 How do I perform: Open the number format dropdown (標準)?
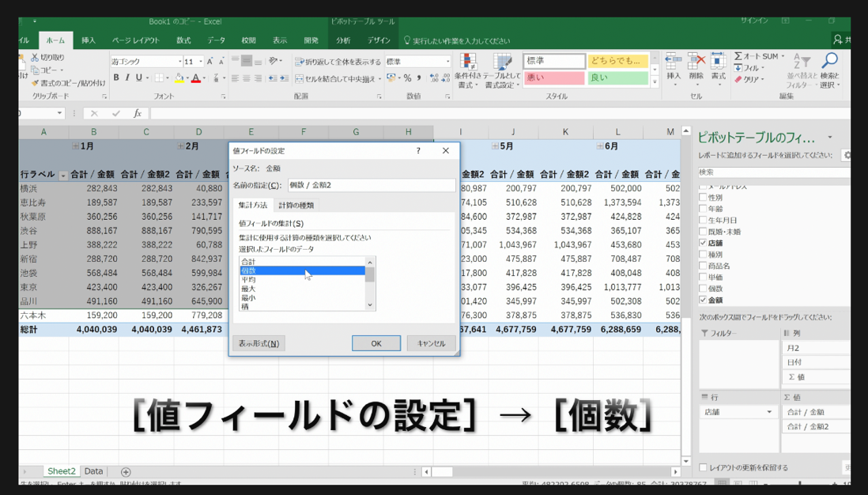[x=447, y=62]
